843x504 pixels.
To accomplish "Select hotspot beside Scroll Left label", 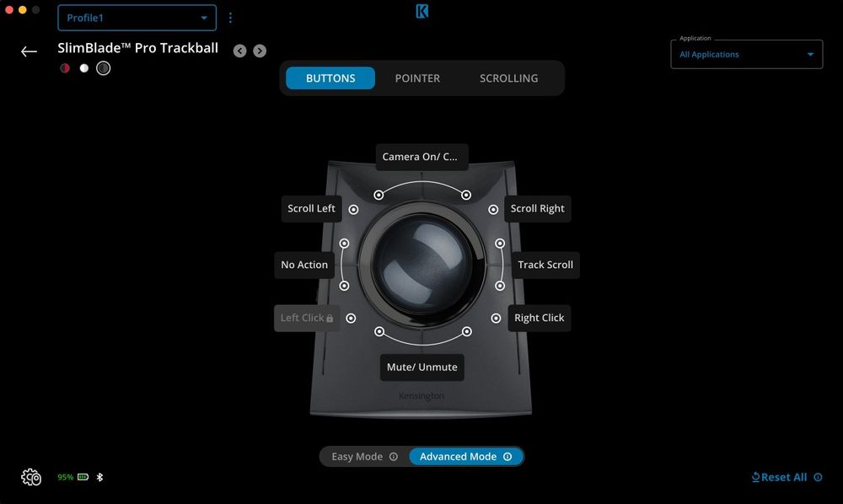I will click(x=353, y=210).
